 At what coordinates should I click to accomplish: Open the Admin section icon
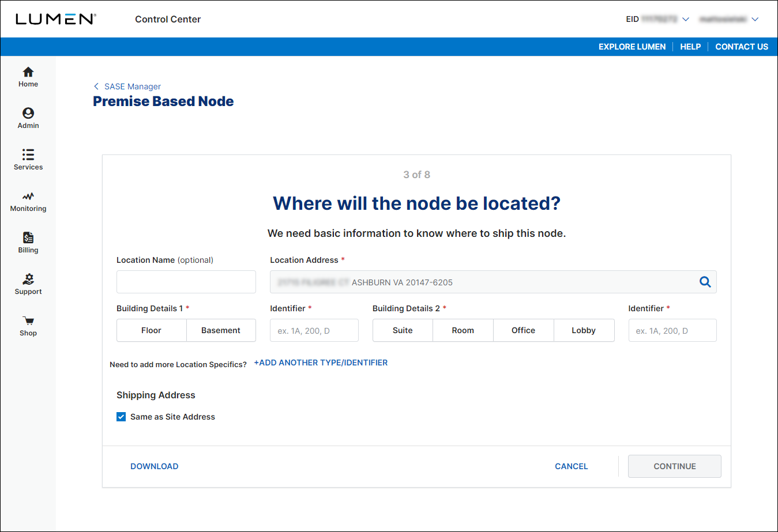pos(28,113)
